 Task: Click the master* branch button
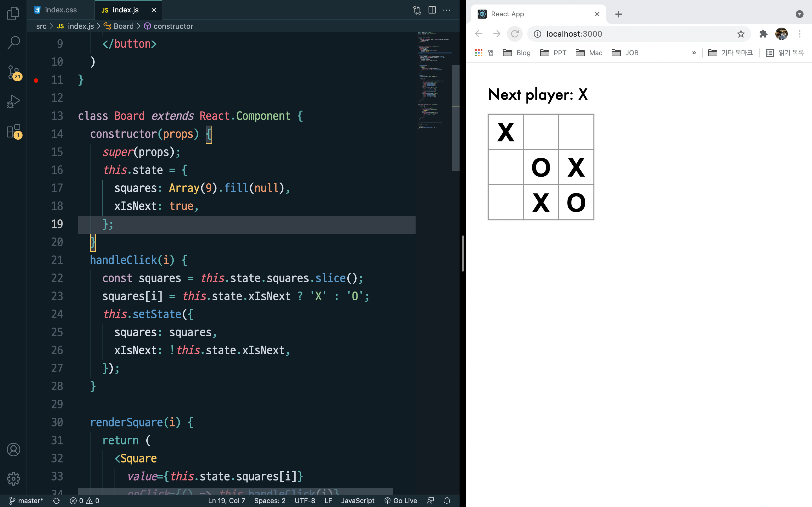[x=26, y=501]
